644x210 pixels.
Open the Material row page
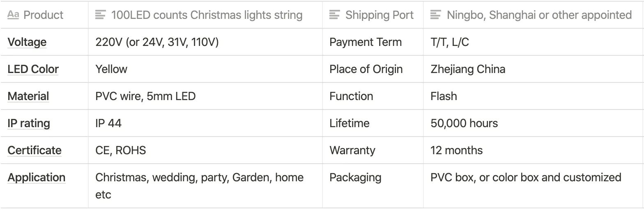coord(28,96)
